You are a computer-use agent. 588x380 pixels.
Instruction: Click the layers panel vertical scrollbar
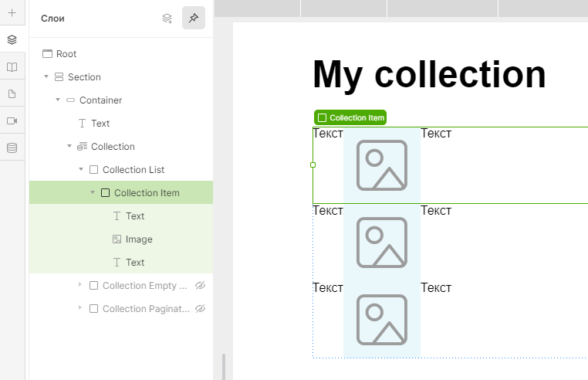pyautogui.click(x=224, y=366)
